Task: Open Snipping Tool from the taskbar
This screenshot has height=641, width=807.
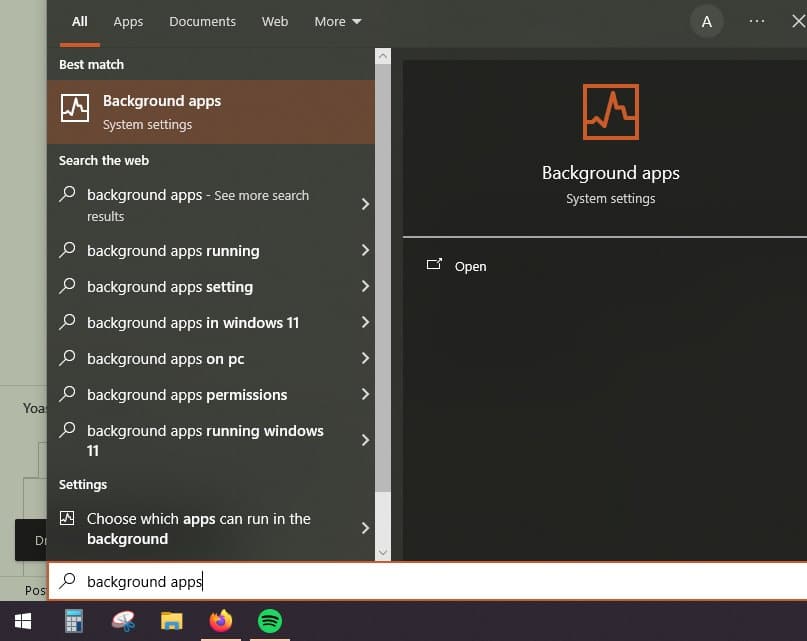Action: (124, 621)
